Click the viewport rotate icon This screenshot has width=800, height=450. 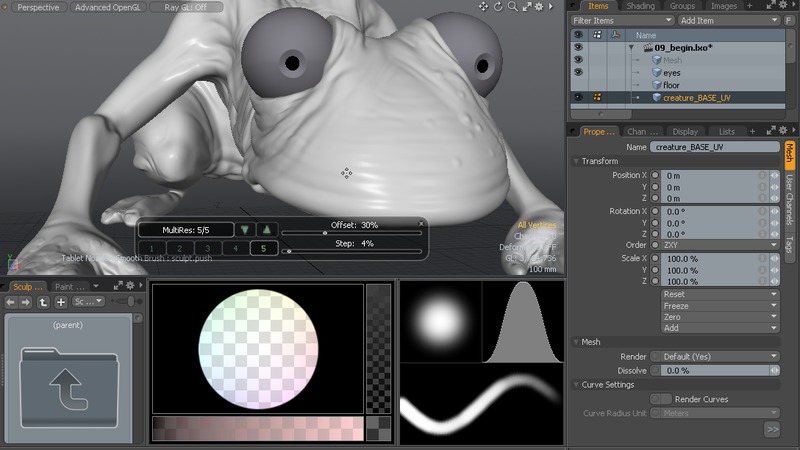tap(499, 7)
